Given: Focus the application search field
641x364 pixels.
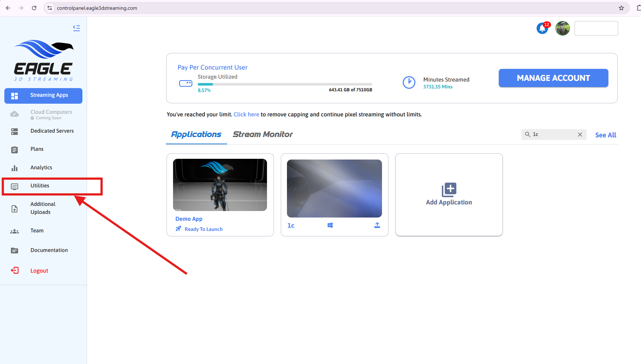Looking at the screenshot, I should click(553, 135).
